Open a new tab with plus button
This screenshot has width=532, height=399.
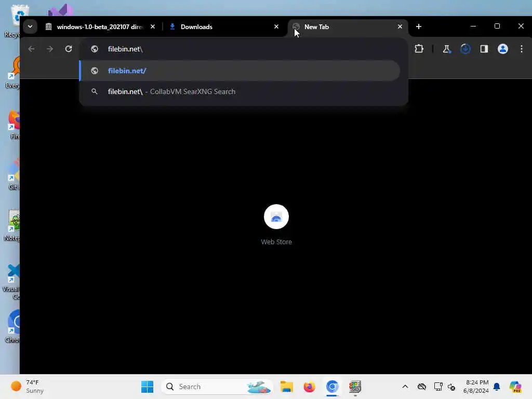419,26
